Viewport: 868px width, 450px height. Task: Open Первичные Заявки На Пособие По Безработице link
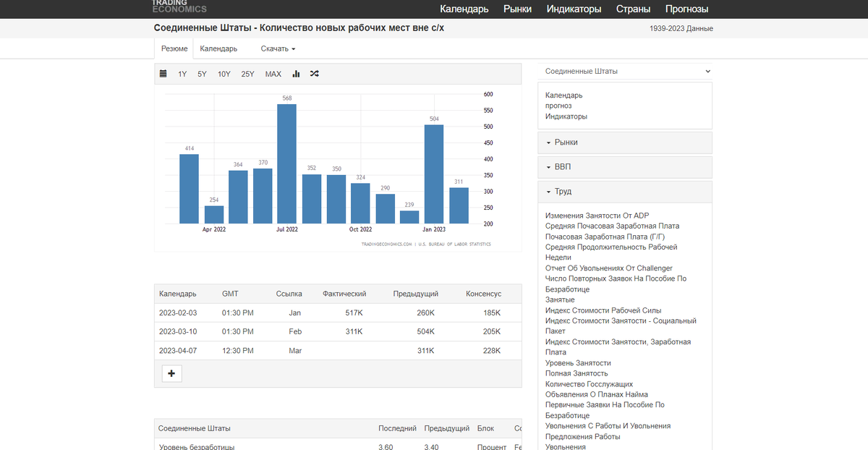[605, 410]
